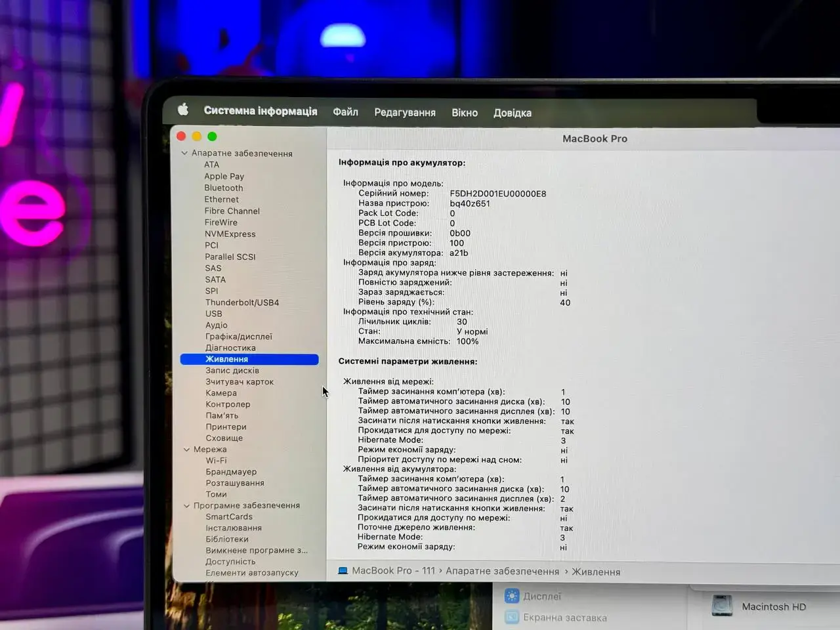The image size is (840, 630).
Task: Select Доступність in the sidebar
Action: click(230, 562)
